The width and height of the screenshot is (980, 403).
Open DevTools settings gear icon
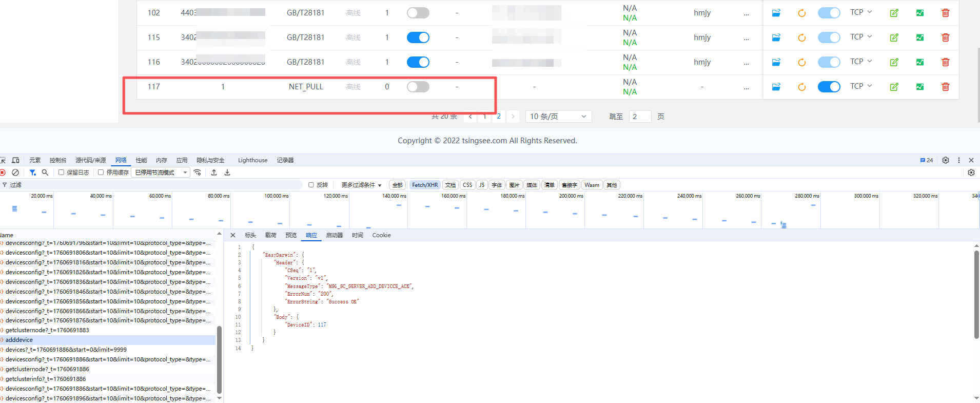click(x=946, y=160)
